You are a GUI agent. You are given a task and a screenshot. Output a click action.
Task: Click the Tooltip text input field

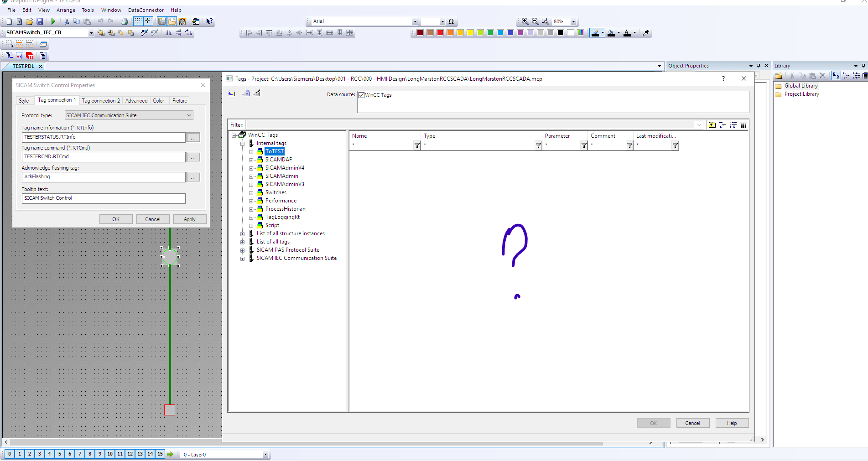point(104,198)
